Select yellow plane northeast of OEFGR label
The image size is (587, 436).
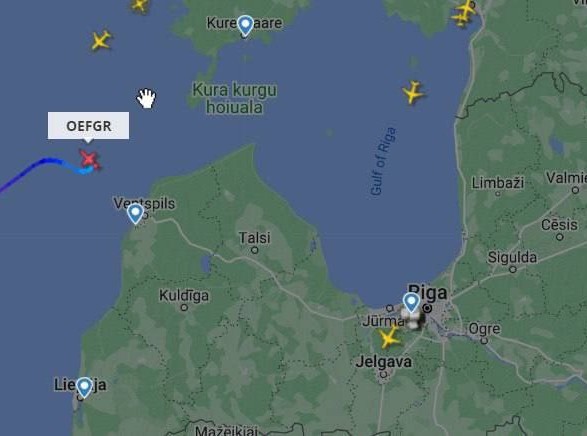pyautogui.click(x=101, y=40)
